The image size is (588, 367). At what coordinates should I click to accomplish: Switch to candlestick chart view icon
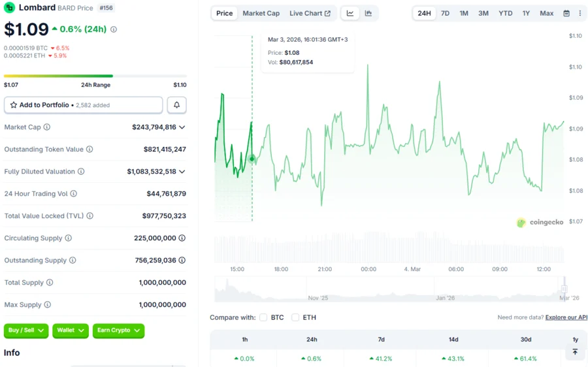368,13
